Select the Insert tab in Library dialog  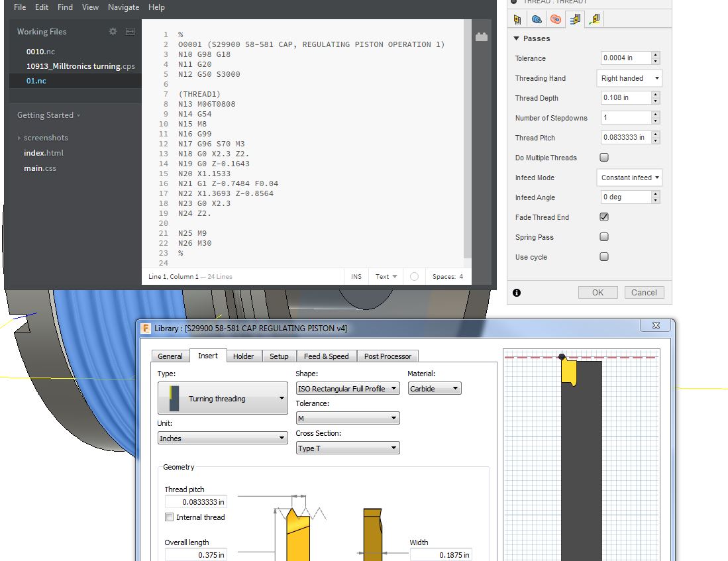(207, 356)
